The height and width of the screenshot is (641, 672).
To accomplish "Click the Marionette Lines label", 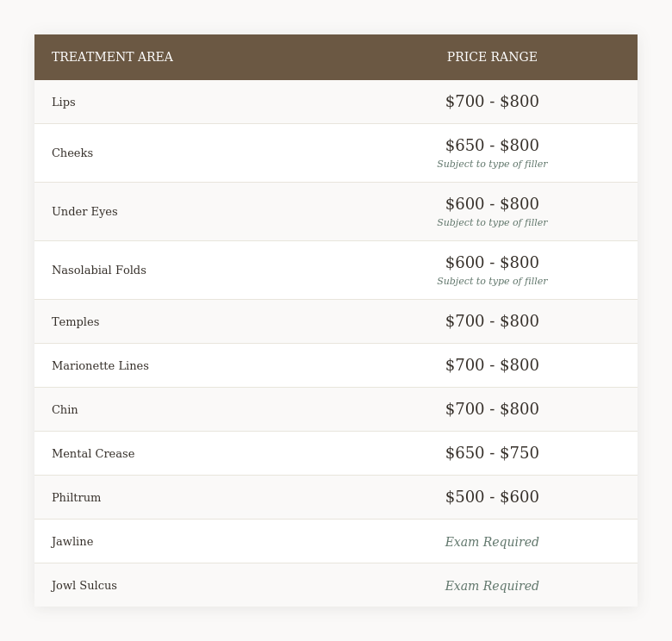I will [x=100, y=366].
